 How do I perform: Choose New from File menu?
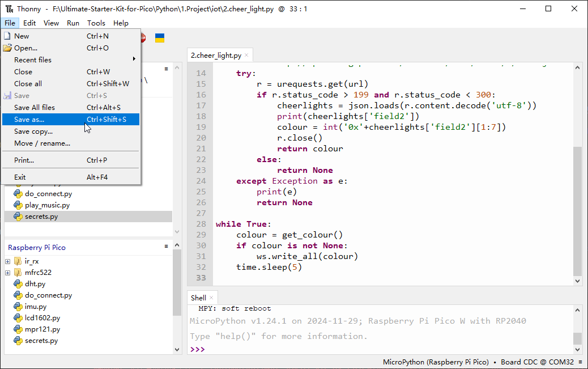coord(71,36)
